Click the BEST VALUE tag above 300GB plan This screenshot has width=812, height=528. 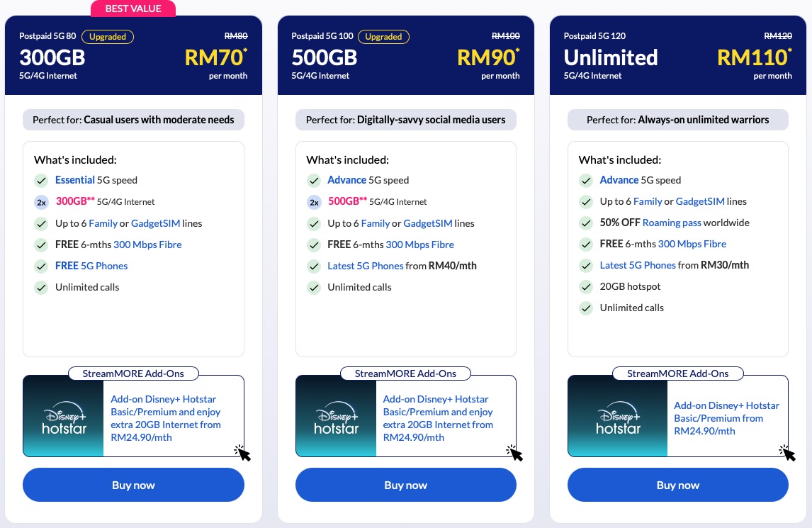[x=133, y=9]
